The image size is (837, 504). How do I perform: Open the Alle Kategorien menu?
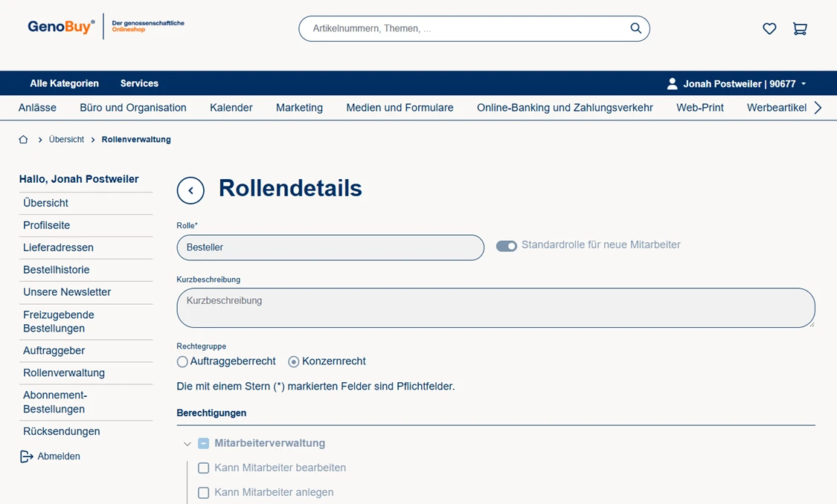pos(64,83)
